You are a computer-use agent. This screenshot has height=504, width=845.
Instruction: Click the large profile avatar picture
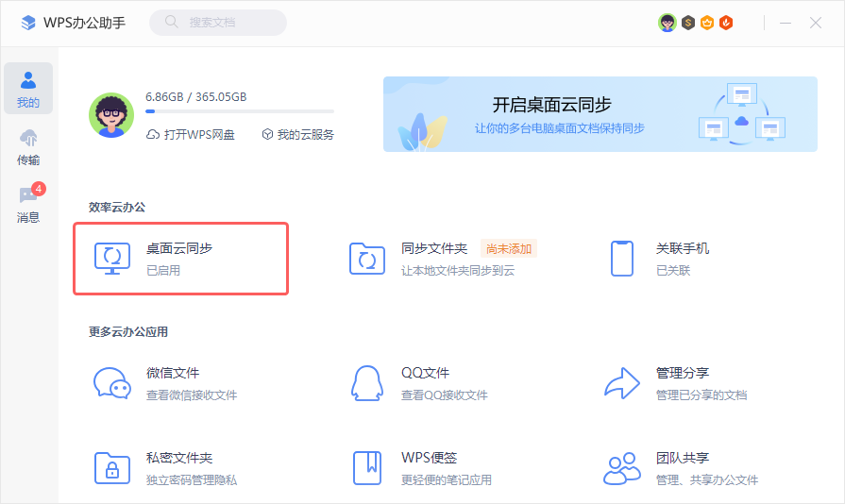(111, 115)
